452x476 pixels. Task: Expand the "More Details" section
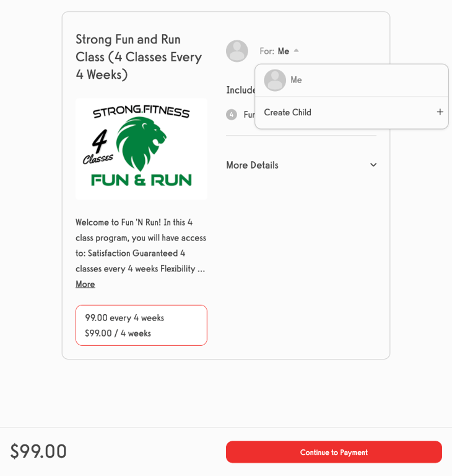pos(252,165)
